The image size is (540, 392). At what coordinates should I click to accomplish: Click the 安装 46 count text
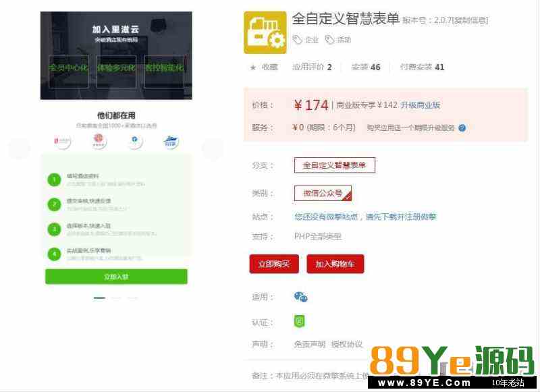(365, 67)
